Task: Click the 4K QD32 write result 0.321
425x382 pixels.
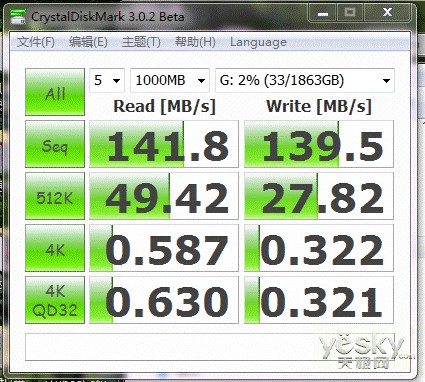Action: pos(319,300)
